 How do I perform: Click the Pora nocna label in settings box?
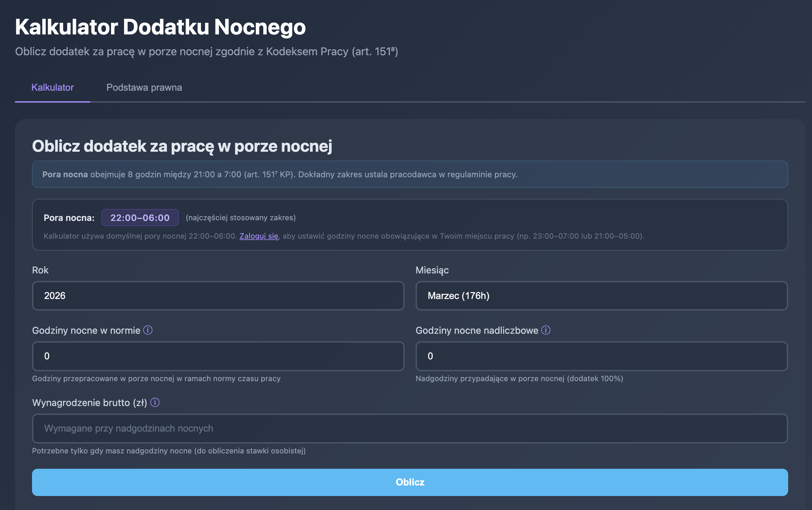69,218
